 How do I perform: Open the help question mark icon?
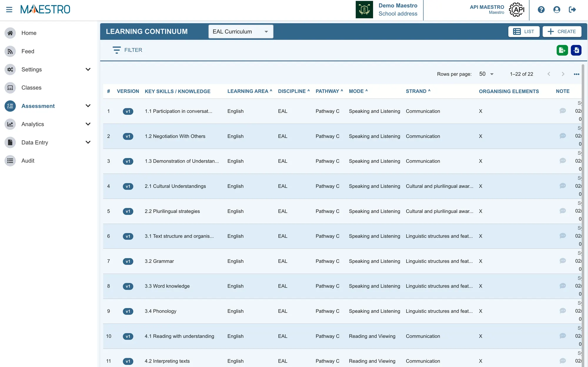[x=541, y=10]
